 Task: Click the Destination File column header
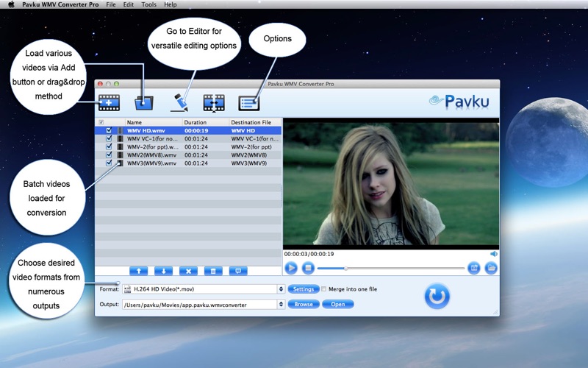[255, 122]
